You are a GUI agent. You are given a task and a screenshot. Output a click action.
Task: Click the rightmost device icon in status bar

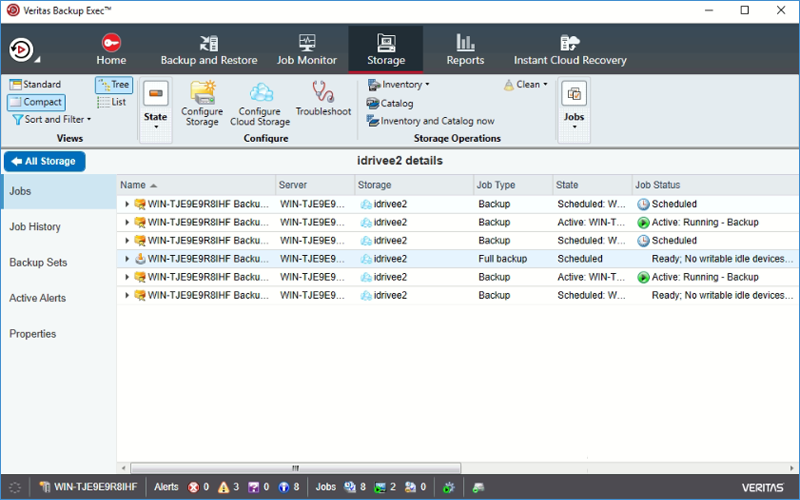(478, 487)
